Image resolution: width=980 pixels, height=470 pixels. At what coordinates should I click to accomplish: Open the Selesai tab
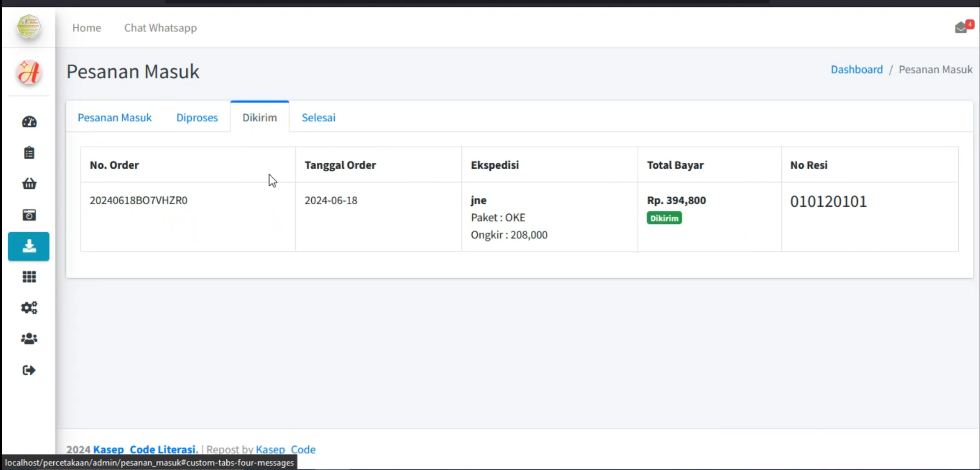tap(318, 117)
